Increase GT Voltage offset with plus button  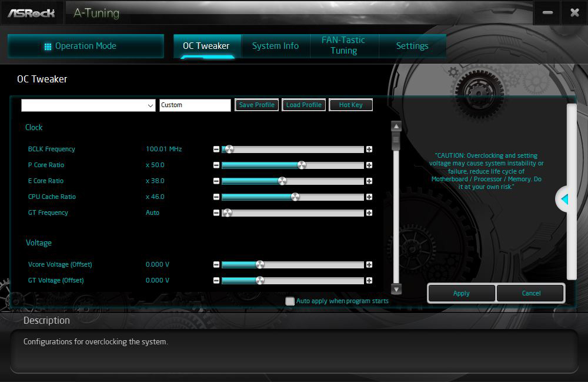[369, 280]
